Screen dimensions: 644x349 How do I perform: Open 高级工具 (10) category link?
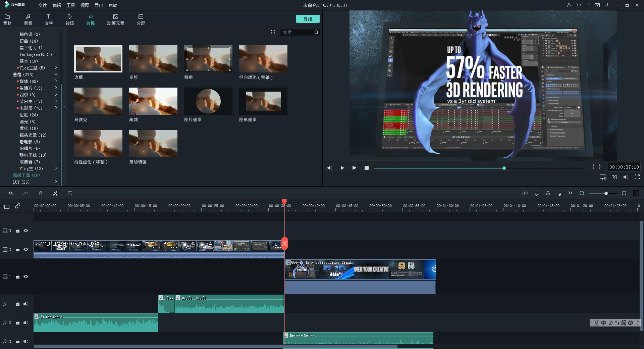26,175
